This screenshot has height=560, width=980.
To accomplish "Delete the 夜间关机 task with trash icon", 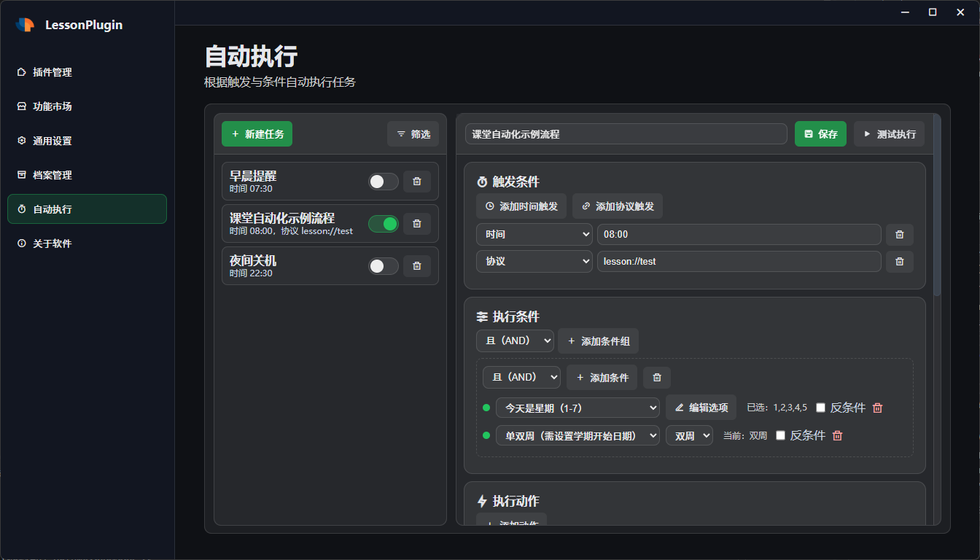I will tap(416, 266).
